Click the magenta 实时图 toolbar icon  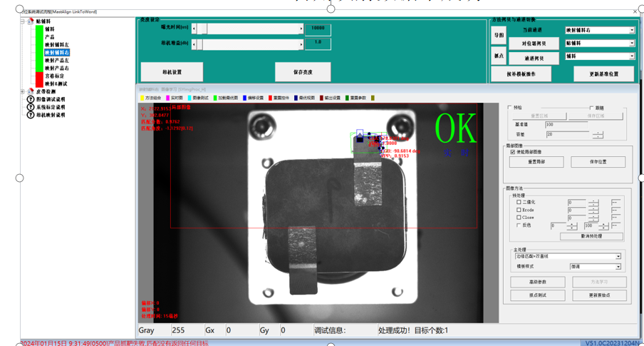click(x=168, y=98)
